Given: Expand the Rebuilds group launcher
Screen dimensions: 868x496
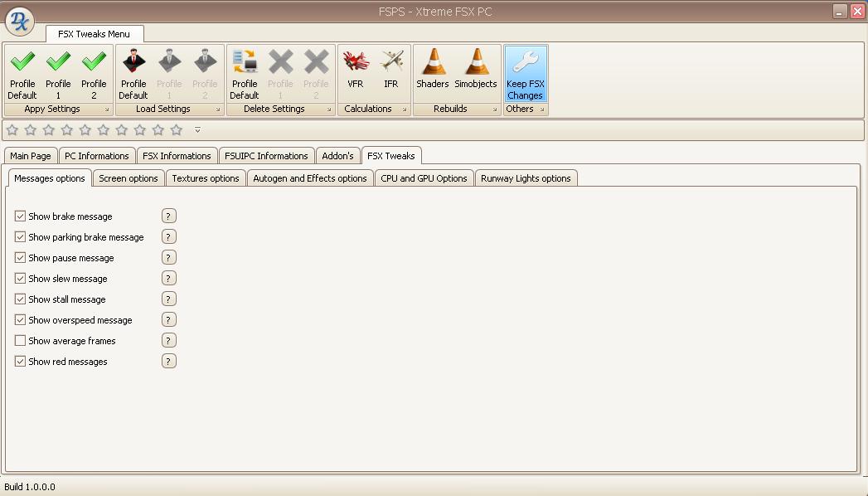Looking at the screenshot, I should tap(495, 109).
